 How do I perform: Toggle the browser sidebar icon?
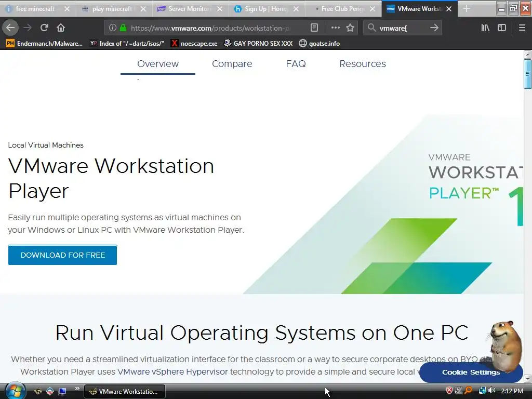coord(502,28)
